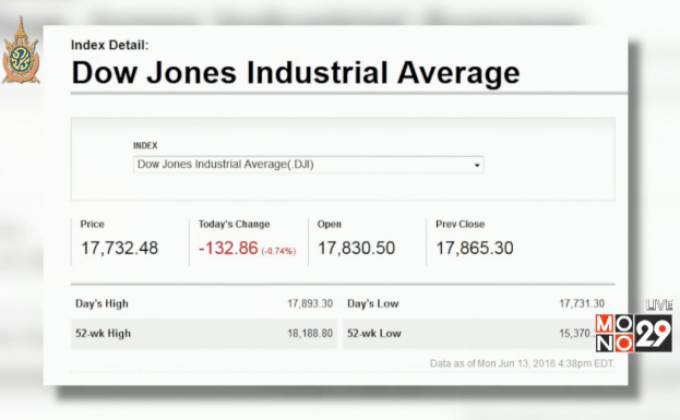Click the Today's Change column label
The image size is (680, 420).
click(x=234, y=224)
